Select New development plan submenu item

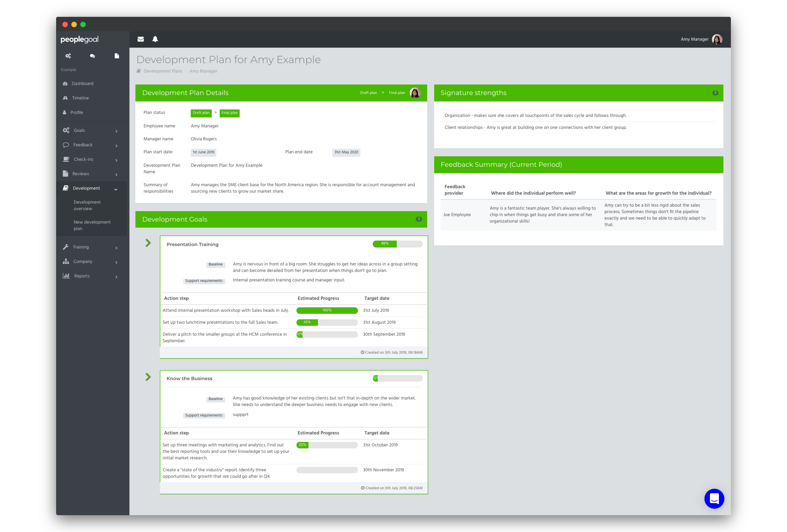coord(92,224)
